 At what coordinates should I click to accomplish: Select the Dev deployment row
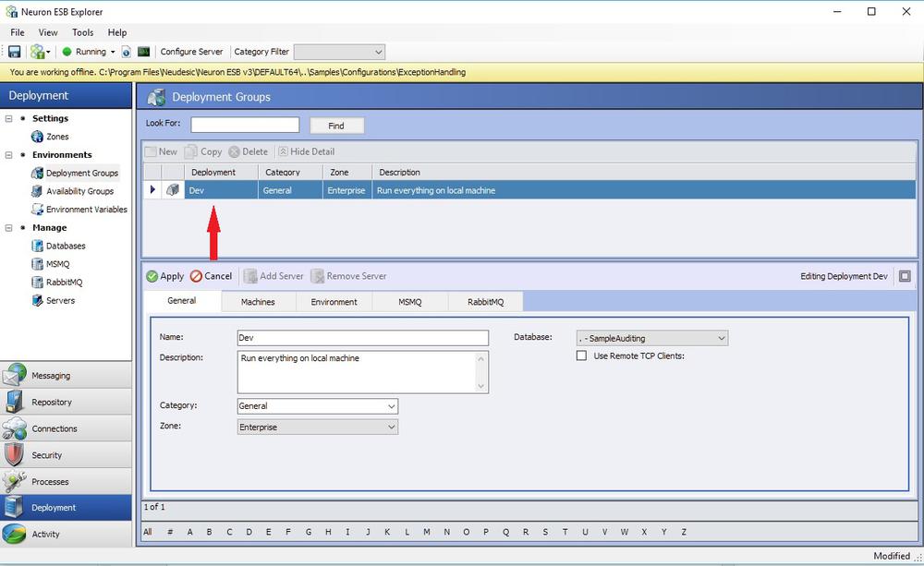(529, 190)
